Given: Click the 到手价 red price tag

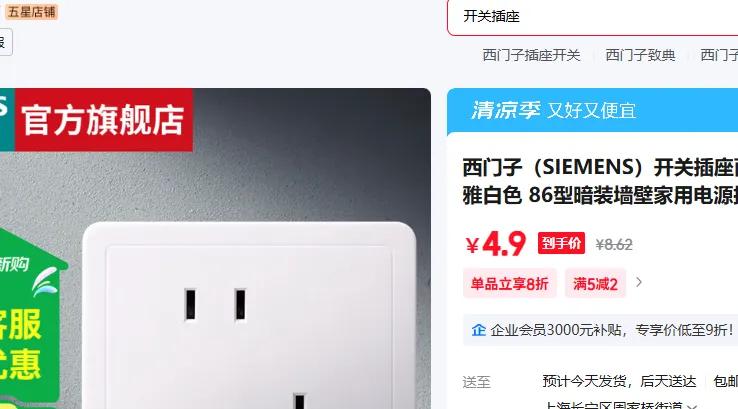Looking at the screenshot, I should click(562, 243).
